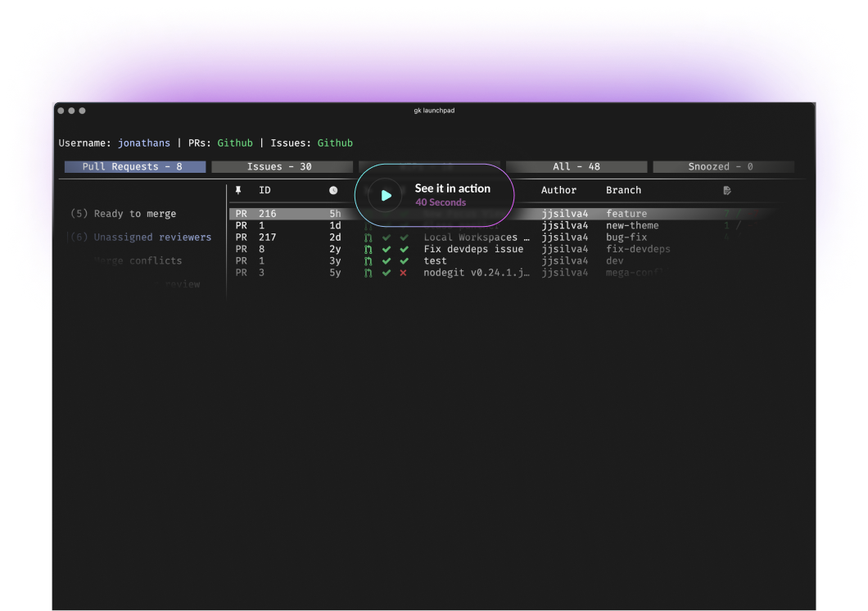Click checkmark beside the Local Workspaces title
The image size is (868, 611).
point(404,238)
